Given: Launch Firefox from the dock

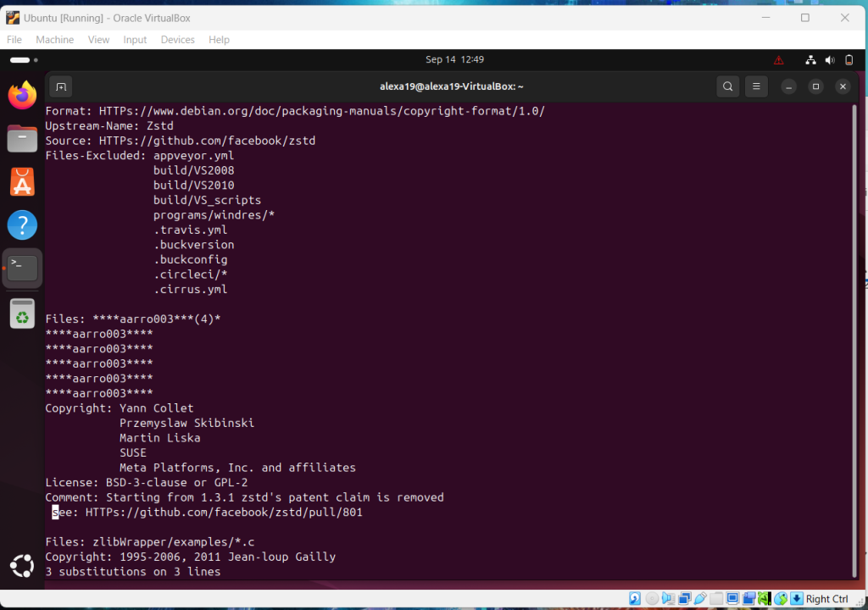Looking at the screenshot, I should [x=22, y=95].
